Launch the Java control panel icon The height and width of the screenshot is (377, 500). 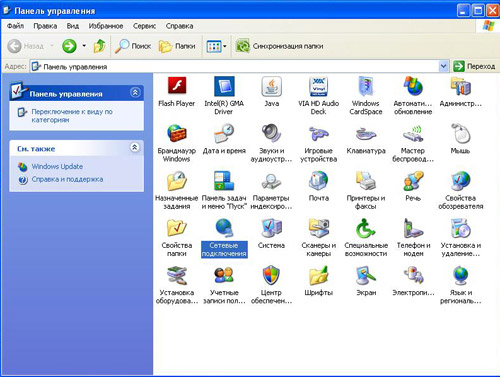271,87
